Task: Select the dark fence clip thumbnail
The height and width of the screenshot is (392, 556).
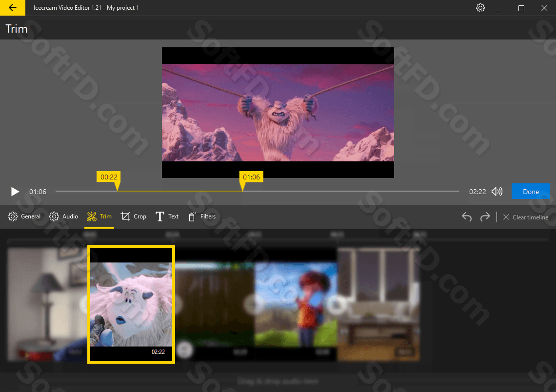Action: tap(215, 304)
